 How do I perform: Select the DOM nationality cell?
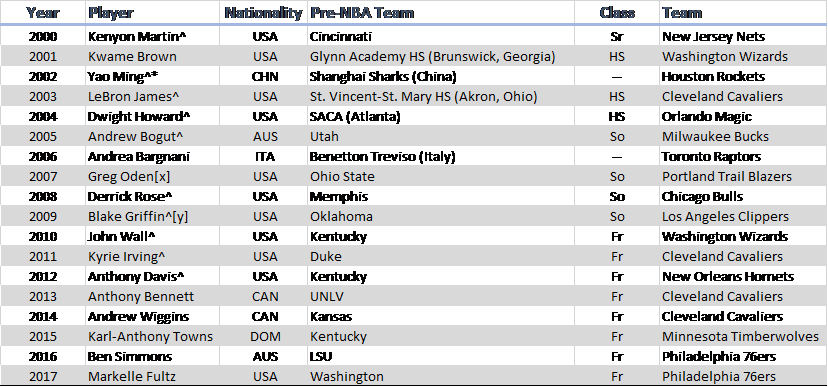[264, 336]
